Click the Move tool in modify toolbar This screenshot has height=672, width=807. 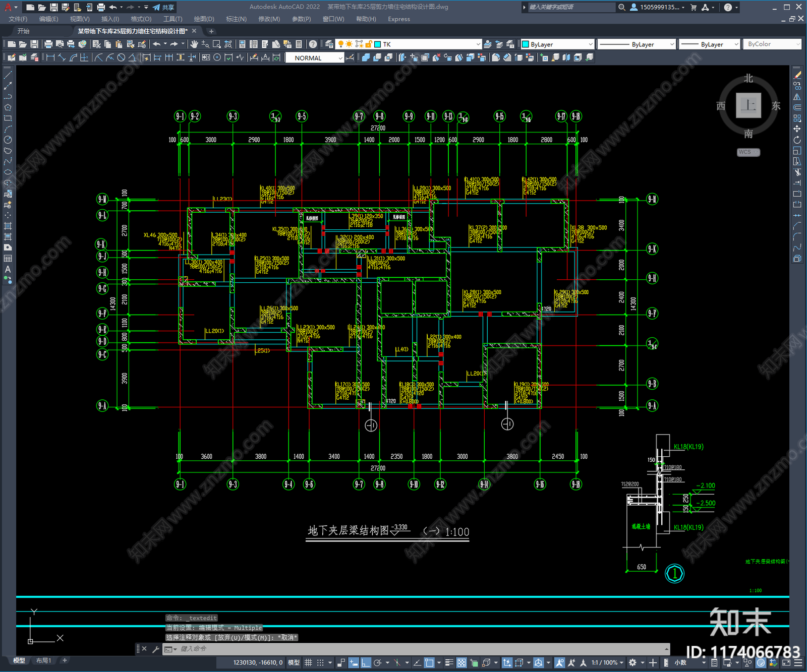point(797,129)
